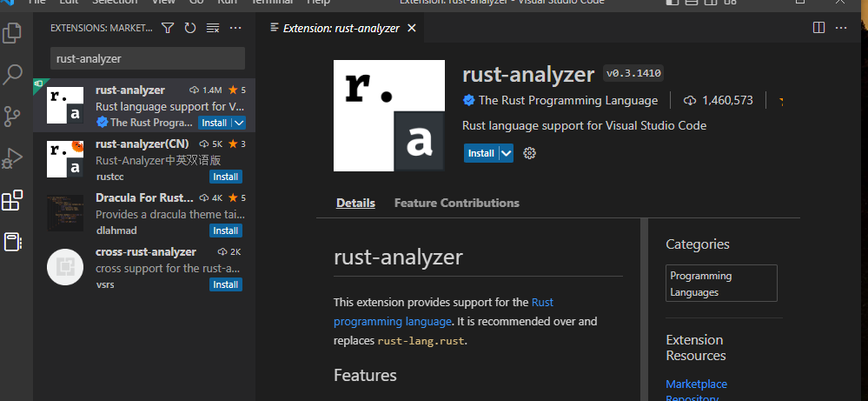This screenshot has height=401, width=868.
Task: Install rust-analyzer from the sidebar list
Action: pyautogui.click(x=215, y=123)
